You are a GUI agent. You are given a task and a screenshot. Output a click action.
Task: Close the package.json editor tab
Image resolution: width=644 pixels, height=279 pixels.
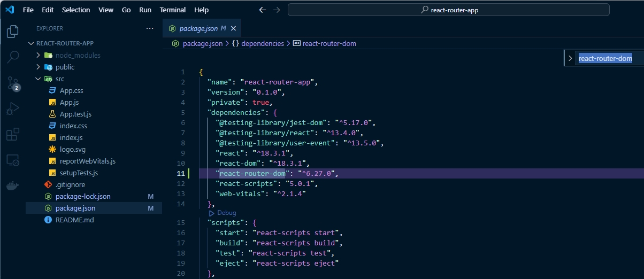click(x=233, y=28)
